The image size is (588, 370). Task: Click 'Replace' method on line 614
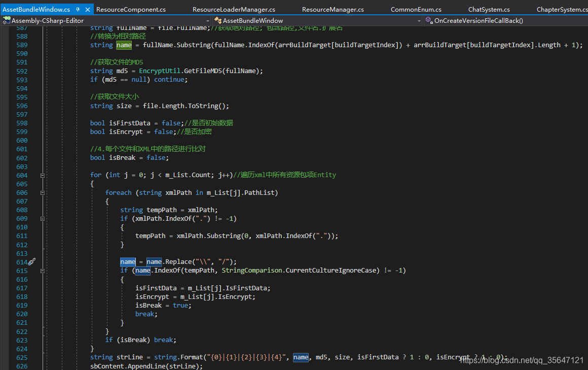point(178,262)
